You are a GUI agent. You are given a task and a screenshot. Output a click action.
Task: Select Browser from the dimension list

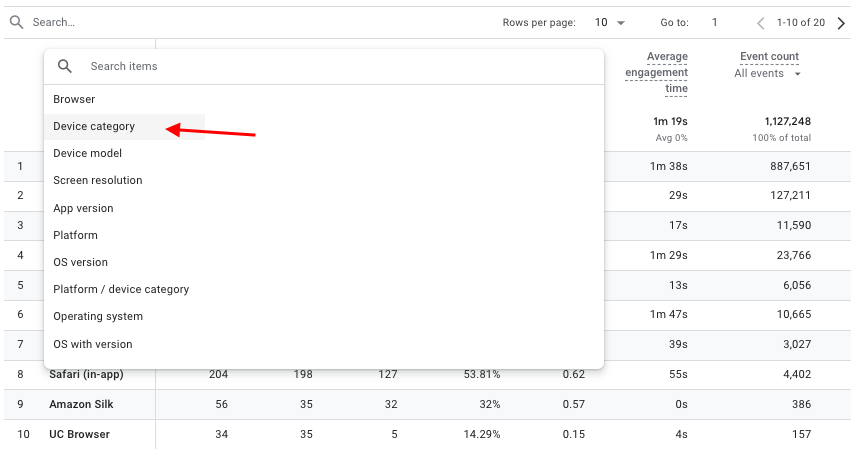tap(74, 100)
